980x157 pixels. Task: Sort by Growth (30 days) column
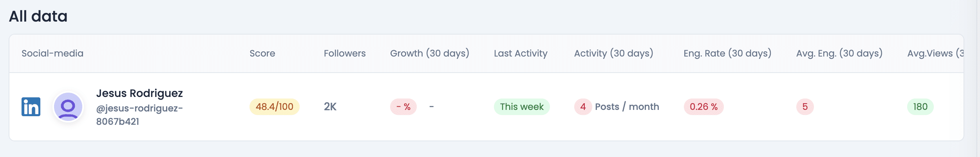click(429, 53)
